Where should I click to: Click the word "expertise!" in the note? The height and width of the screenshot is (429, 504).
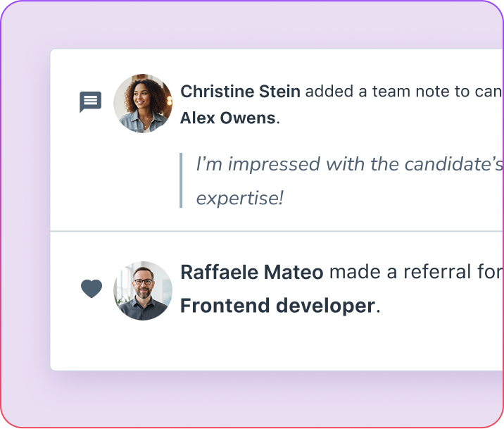tap(239, 198)
